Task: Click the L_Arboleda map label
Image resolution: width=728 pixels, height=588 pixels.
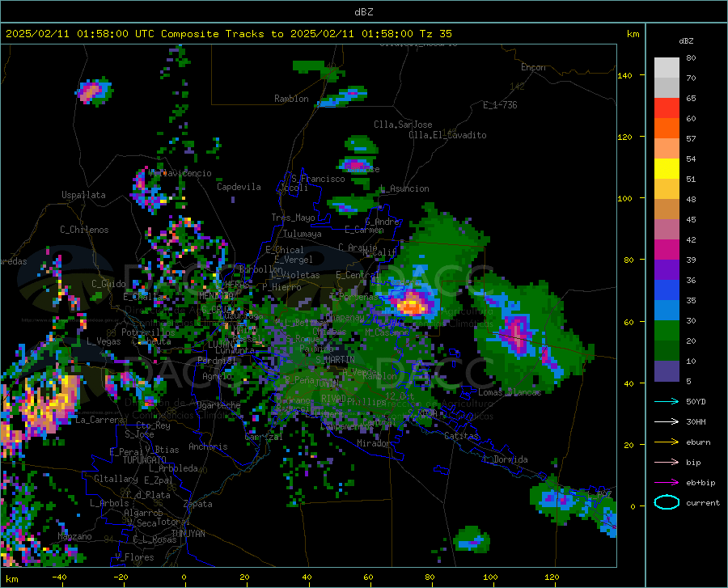Action: (173, 468)
